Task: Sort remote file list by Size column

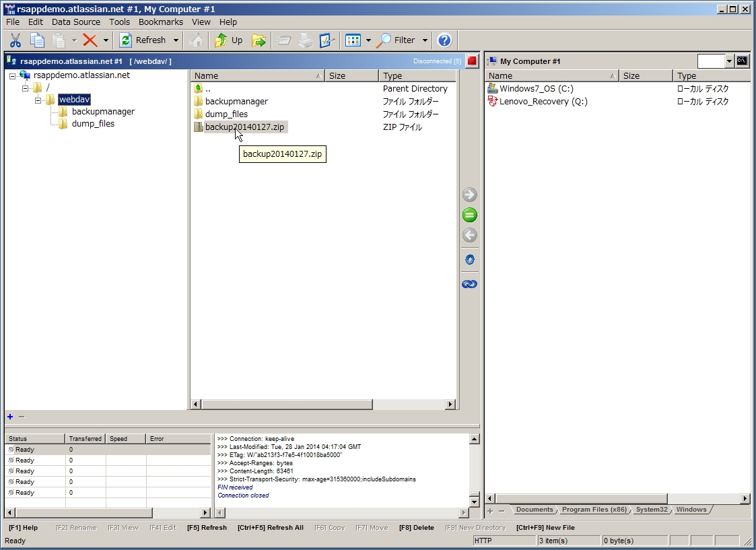Action: 351,75
